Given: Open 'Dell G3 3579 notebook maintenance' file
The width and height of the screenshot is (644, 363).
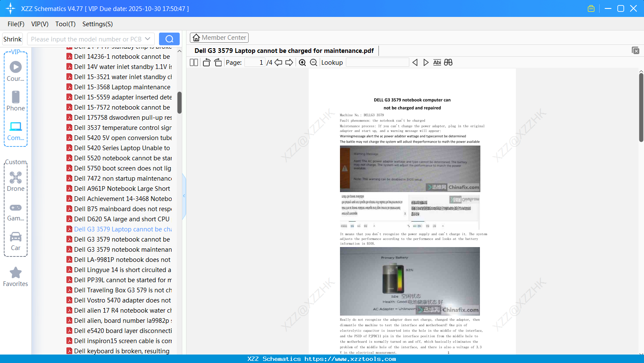Looking at the screenshot, I should click(x=123, y=250).
